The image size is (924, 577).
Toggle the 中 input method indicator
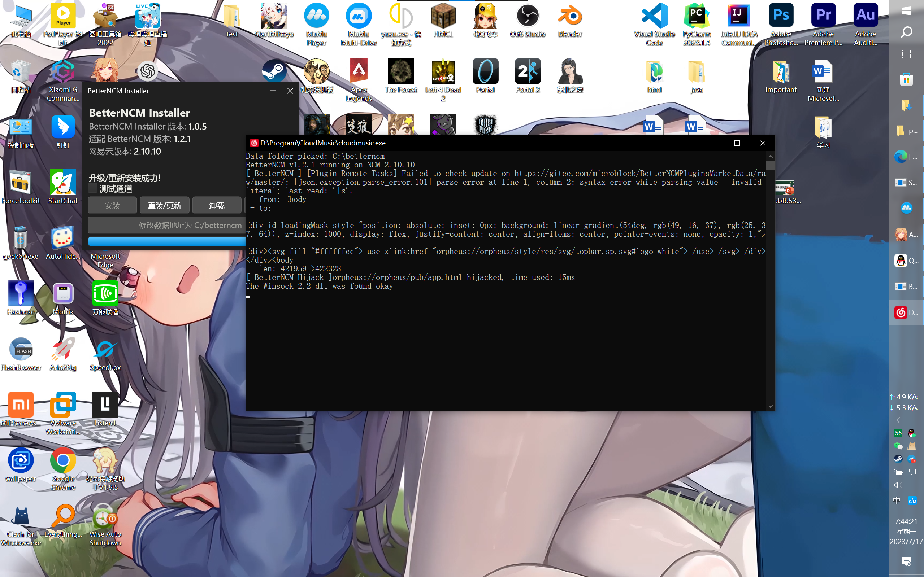(897, 500)
